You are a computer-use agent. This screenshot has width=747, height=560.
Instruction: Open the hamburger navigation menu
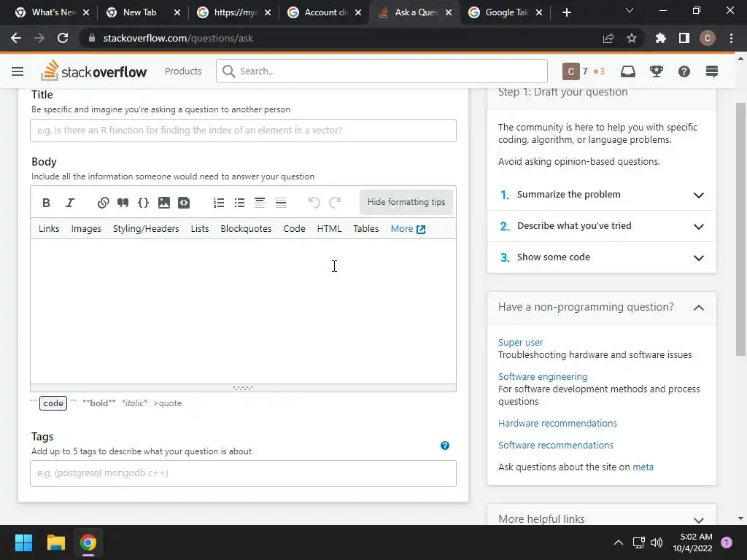18,71
